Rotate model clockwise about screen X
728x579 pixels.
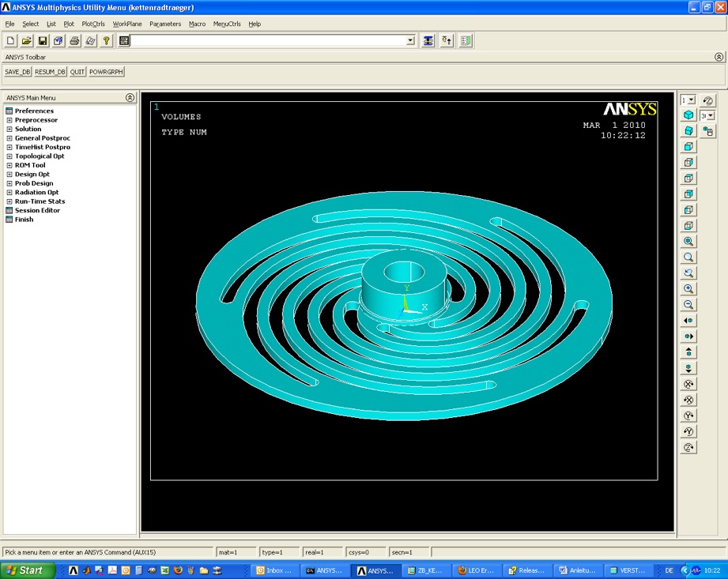(x=688, y=384)
